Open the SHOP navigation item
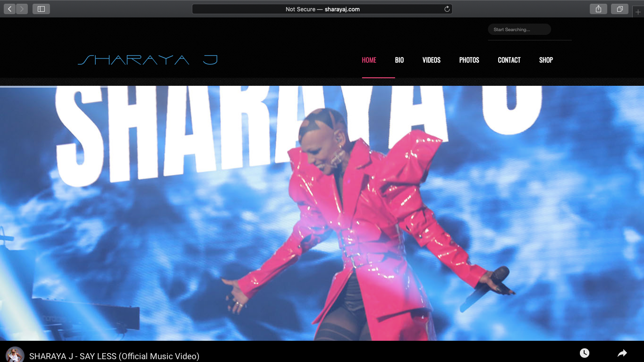The height and width of the screenshot is (362, 644). (x=546, y=60)
